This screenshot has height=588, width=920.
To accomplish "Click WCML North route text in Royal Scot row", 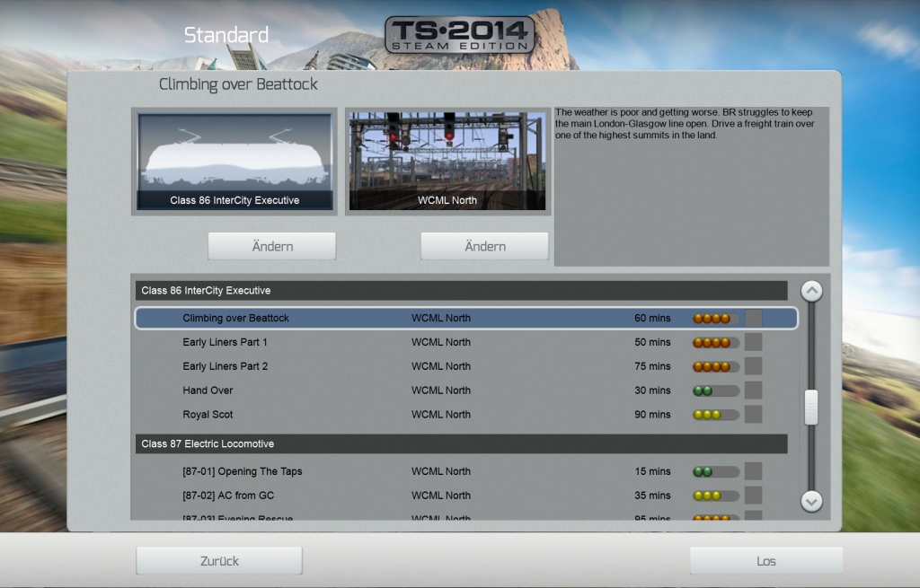I will 440,415.
